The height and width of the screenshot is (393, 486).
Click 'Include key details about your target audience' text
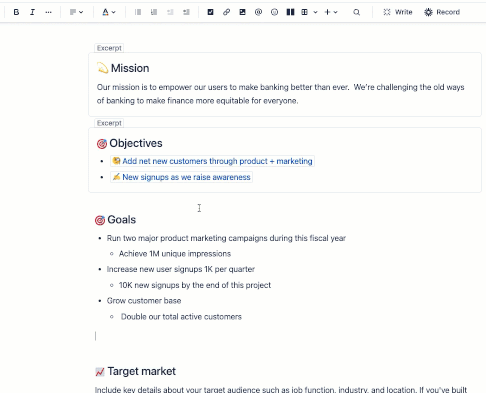coord(281,389)
